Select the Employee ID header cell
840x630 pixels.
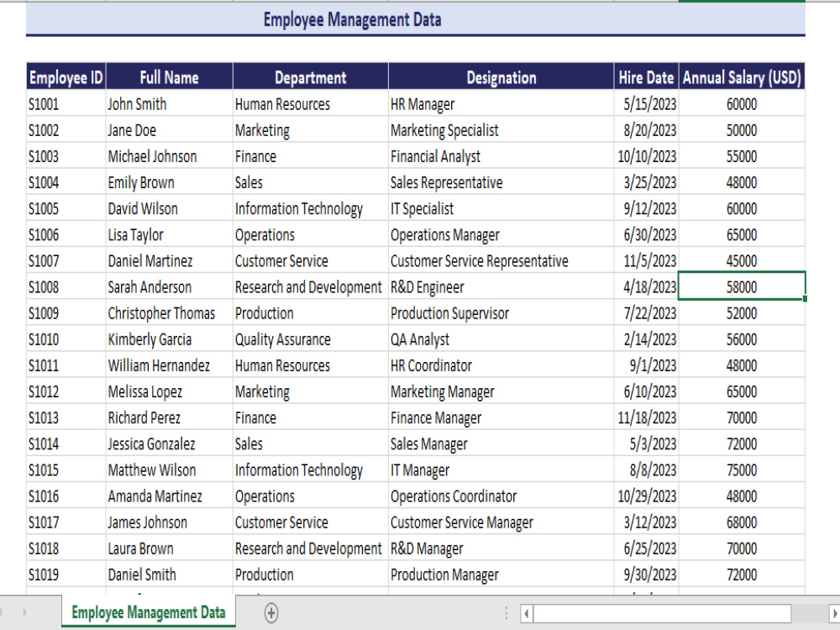[x=66, y=77]
